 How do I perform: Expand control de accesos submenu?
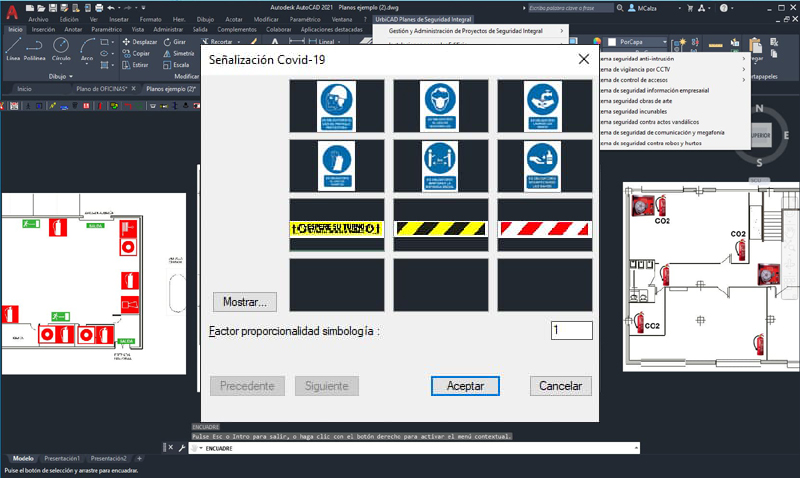pyautogui.click(x=743, y=80)
